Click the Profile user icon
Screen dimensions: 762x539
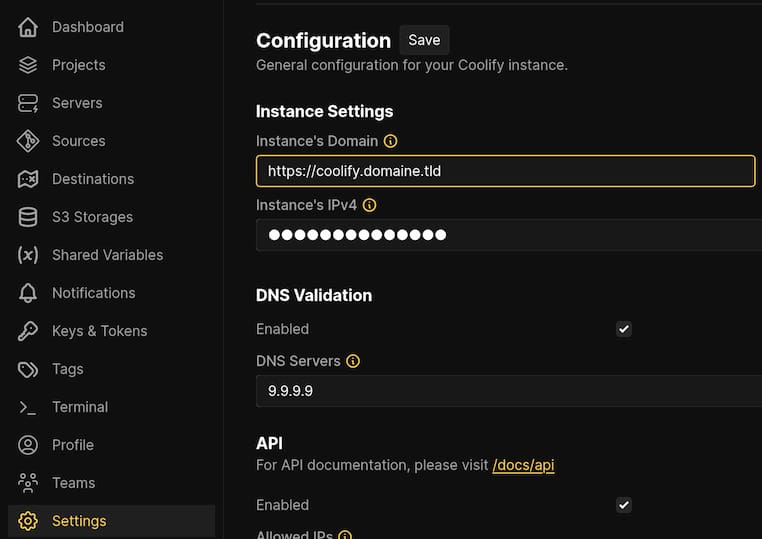pyautogui.click(x=28, y=445)
